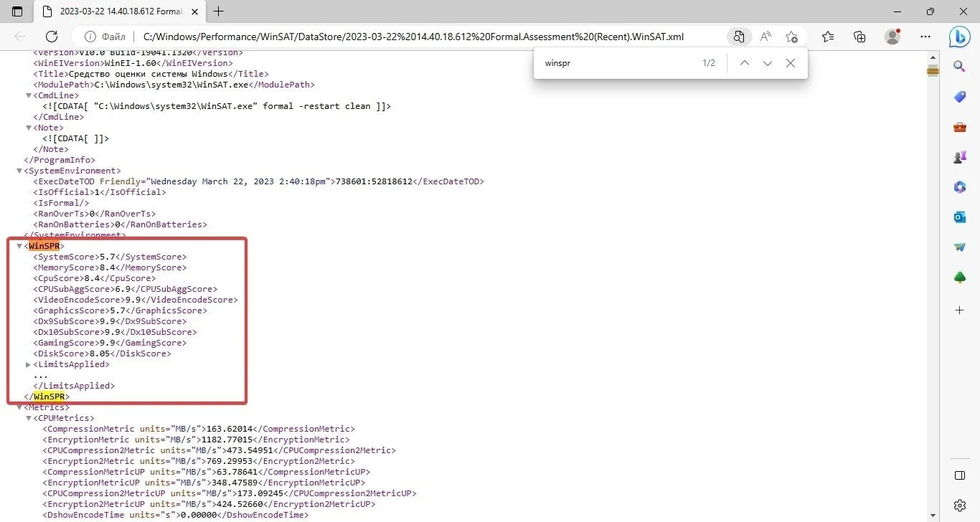Go to next find result
980x522 pixels.
click(x=768, y=63)
